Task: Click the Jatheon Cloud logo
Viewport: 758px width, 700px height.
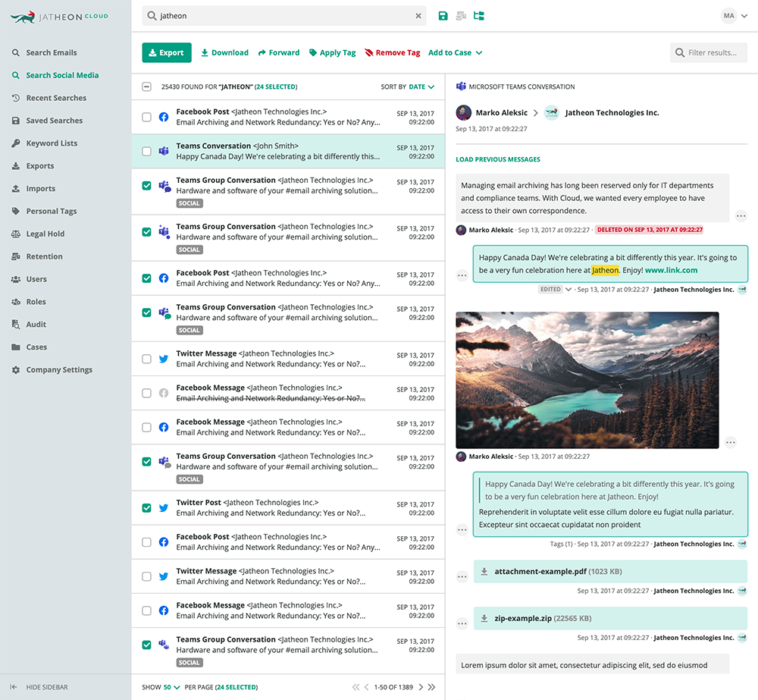Action: pyautogui.click(x=59, y=17)
